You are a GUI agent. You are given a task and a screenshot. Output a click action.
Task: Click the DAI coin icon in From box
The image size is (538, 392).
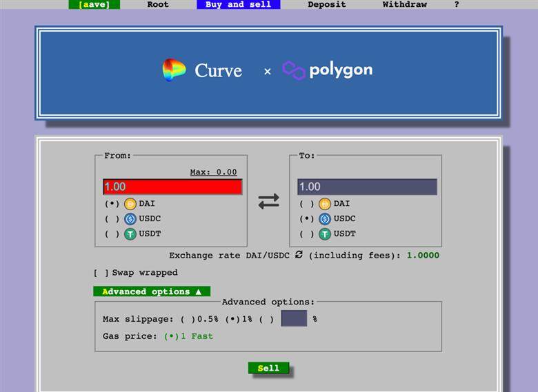(130, 204)
